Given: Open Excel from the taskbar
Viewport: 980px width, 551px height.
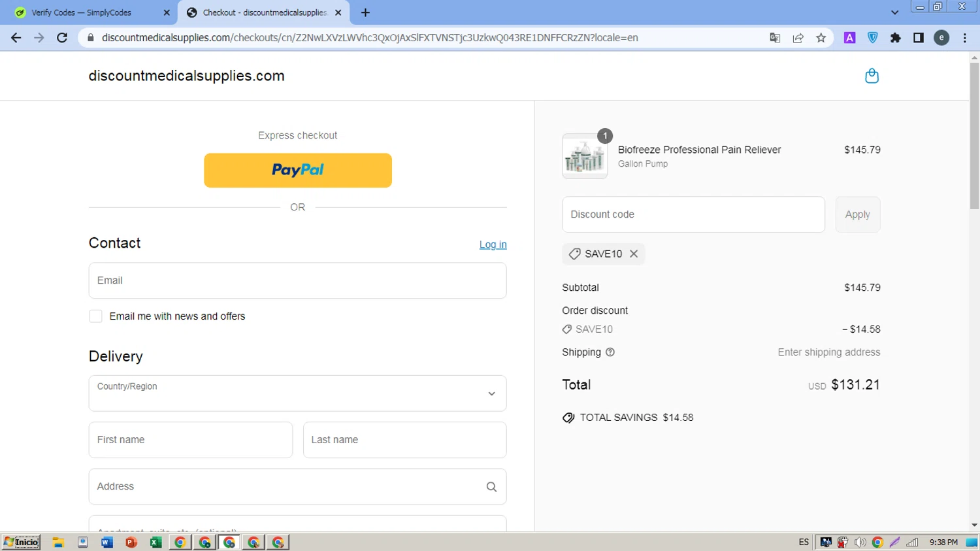Looking at the screenshot, I should [155, 542].
